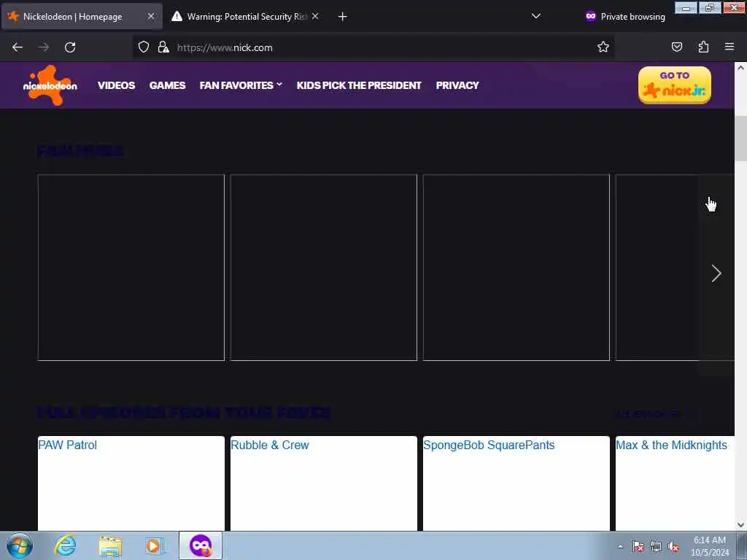
Task: Select the third empty carousel card
Action: [x=516, y=268]
